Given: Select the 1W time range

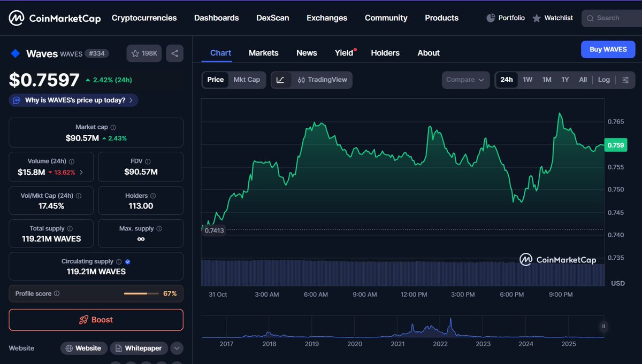Looking at the screenshot, I should tap(528, 80).
